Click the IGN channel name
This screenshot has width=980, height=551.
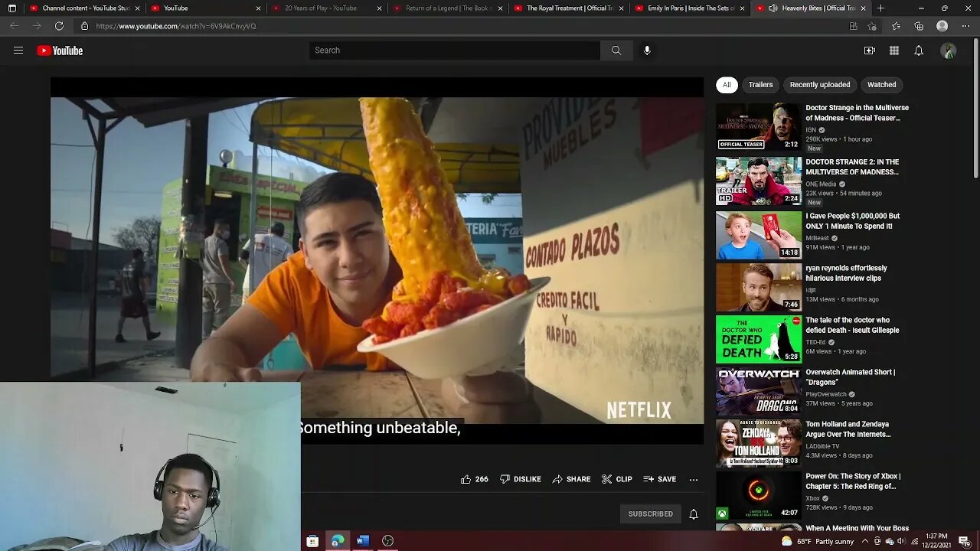point(810,130)
